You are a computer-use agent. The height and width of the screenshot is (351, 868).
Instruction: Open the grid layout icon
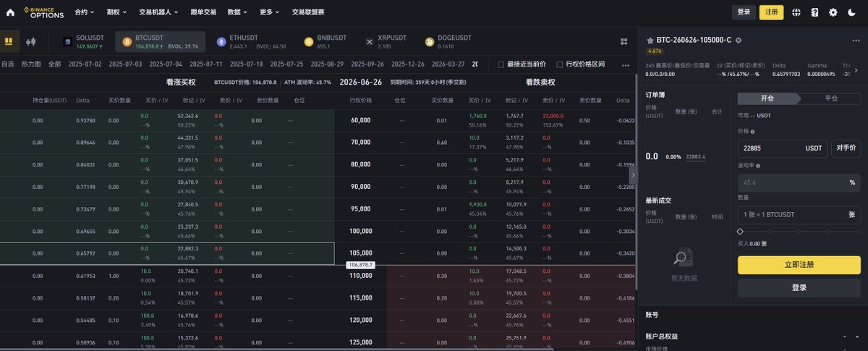(x=624, y=42)
